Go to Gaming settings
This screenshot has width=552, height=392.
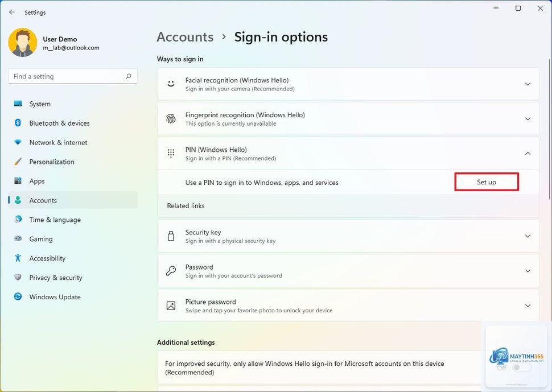coord(72,239)
